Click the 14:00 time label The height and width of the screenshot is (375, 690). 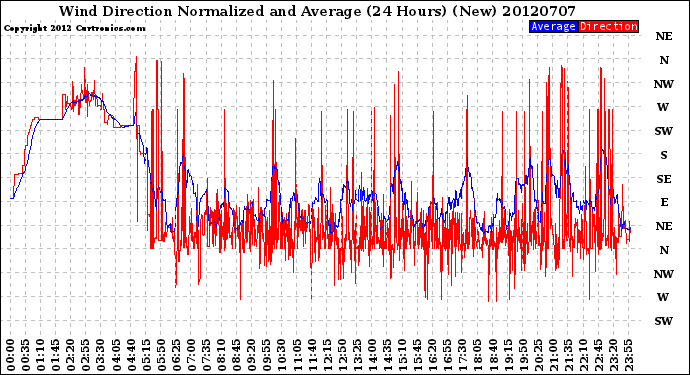point(372,355)
